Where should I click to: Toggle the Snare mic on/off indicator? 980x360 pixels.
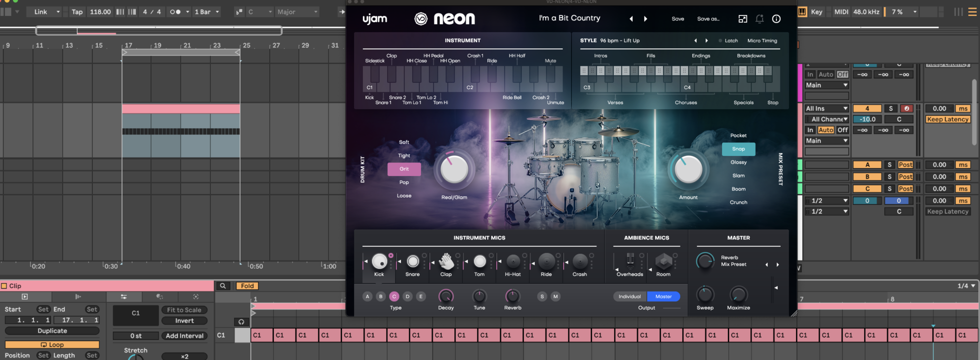424,255
